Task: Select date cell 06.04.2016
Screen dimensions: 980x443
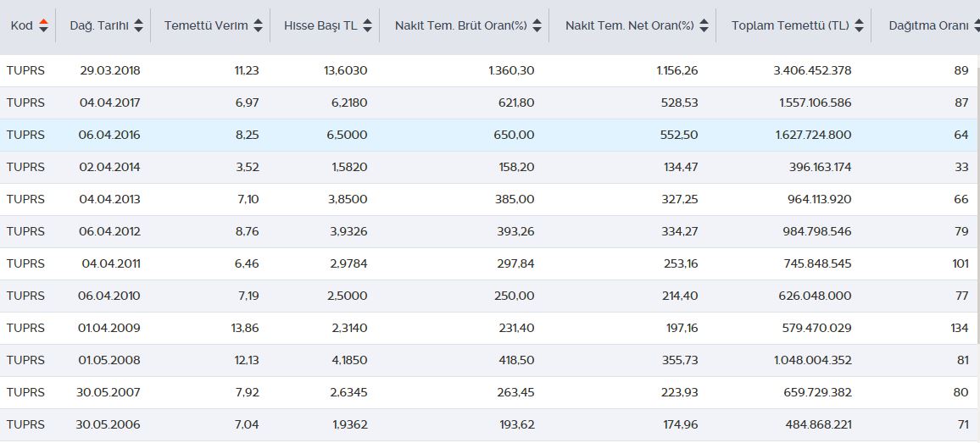Action: [109, 135]
